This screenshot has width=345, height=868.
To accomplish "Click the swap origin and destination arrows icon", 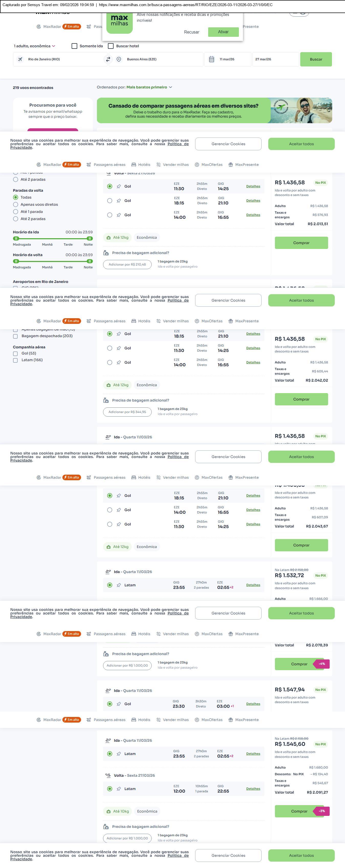I will [x=108, y=59].
